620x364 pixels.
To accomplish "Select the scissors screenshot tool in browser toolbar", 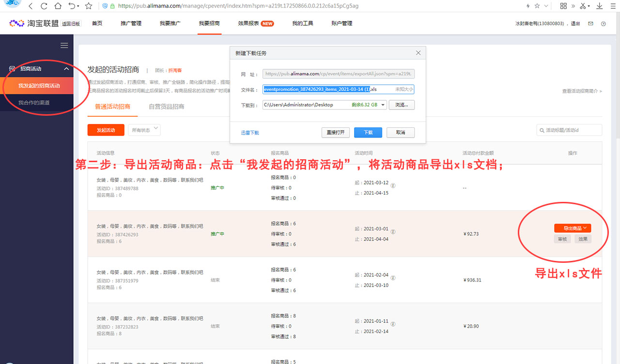I will pos(583,6).
